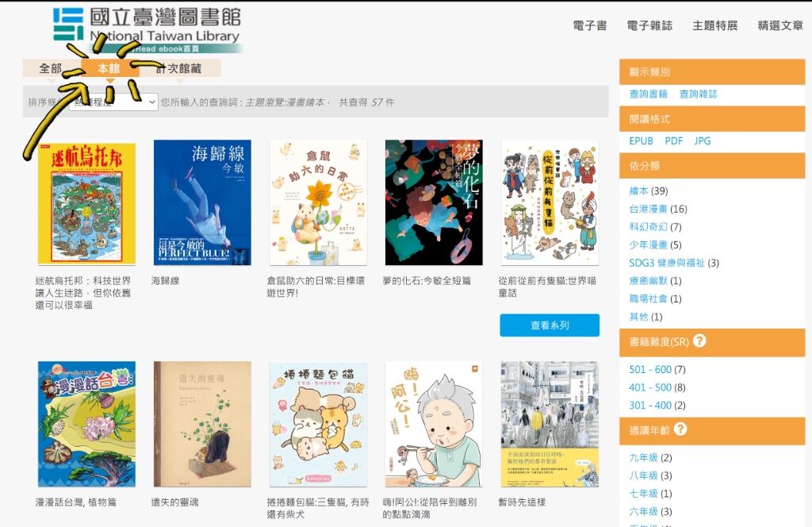Filter by category 台港漫畫 (16)
The image size is (812, 527).
[658, 209]
